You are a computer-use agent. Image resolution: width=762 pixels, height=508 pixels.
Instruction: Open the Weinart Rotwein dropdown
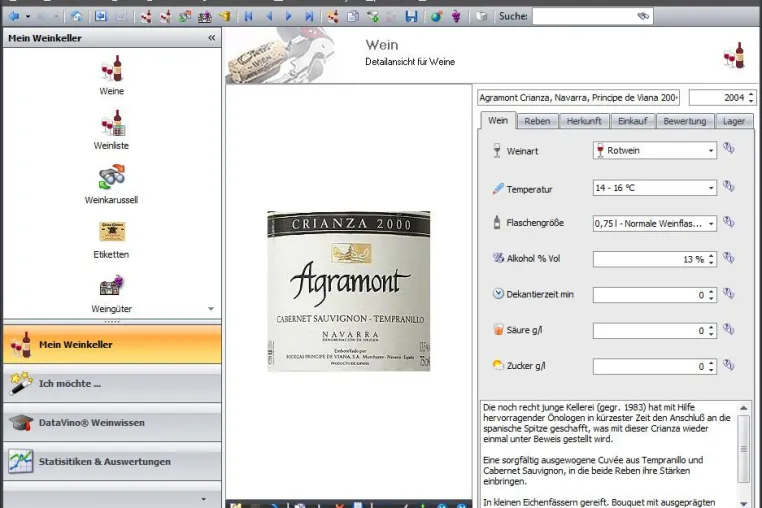pos(710,151)
